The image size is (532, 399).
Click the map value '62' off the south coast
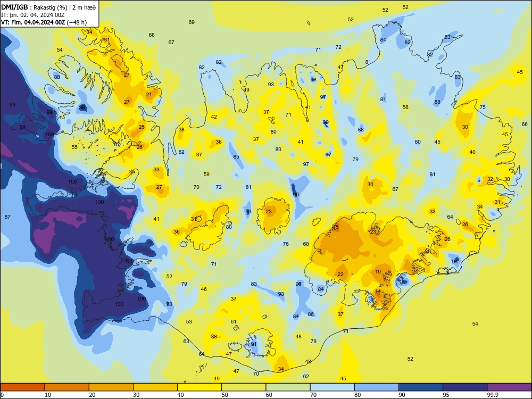coord(306,376)
